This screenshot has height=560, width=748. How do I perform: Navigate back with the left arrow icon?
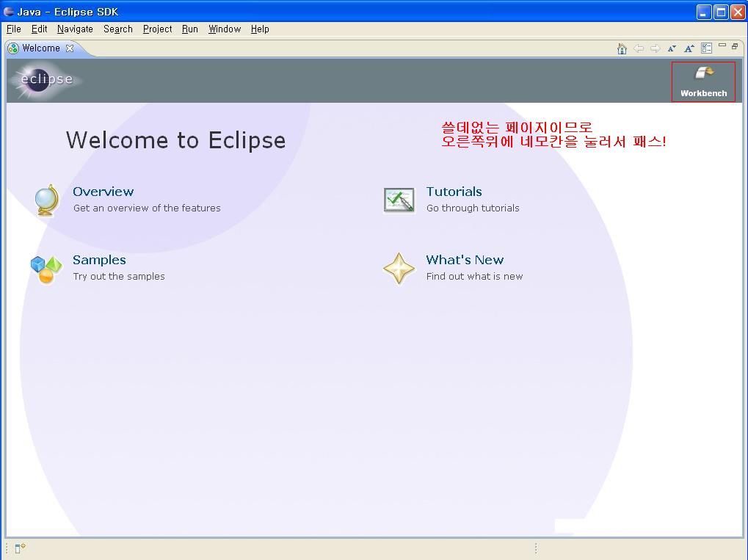639,48
